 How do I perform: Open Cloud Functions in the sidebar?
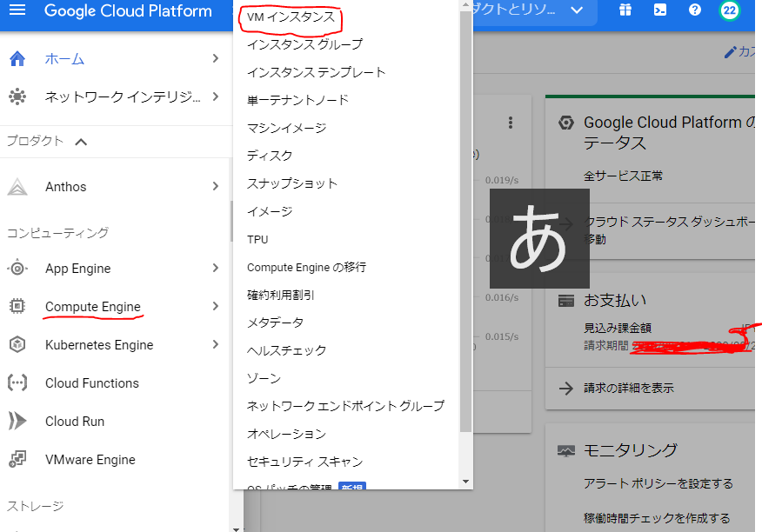(x=92, y=383)
